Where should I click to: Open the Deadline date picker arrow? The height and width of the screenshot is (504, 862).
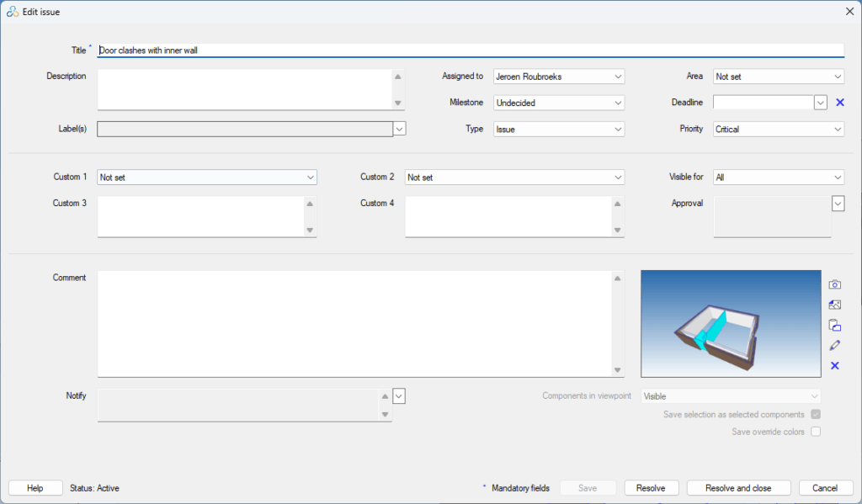tap(820, 103)
